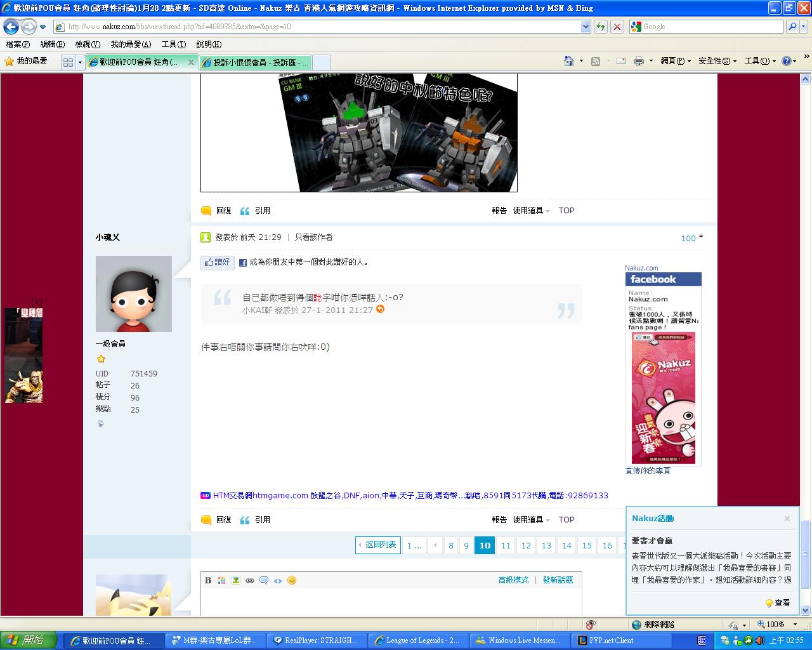Click the RSS feeds icon
The height and width of the screenshot is (650, 812).
coord(596,61)
